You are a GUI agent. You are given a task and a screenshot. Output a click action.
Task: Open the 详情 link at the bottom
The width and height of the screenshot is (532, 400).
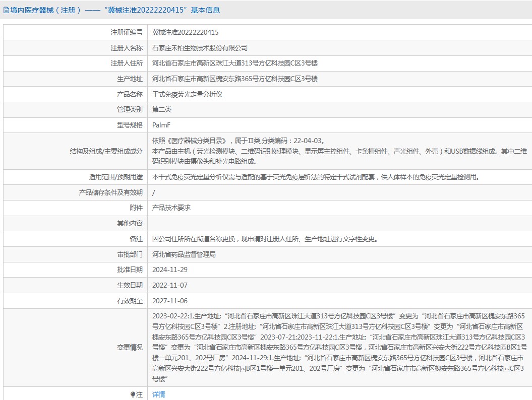coord(158,394)
